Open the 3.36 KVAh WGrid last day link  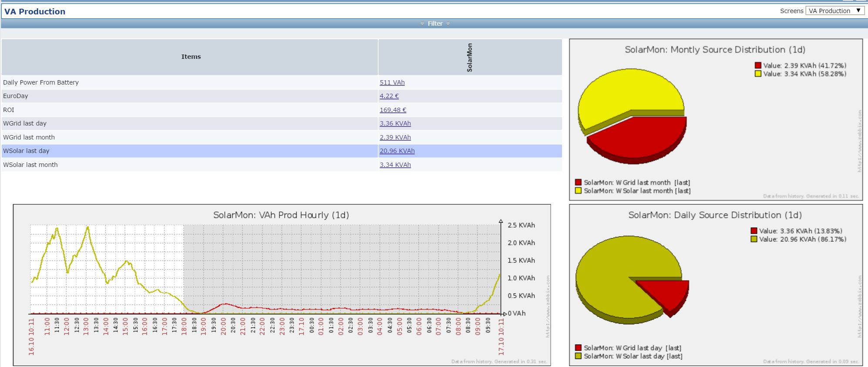395,123
